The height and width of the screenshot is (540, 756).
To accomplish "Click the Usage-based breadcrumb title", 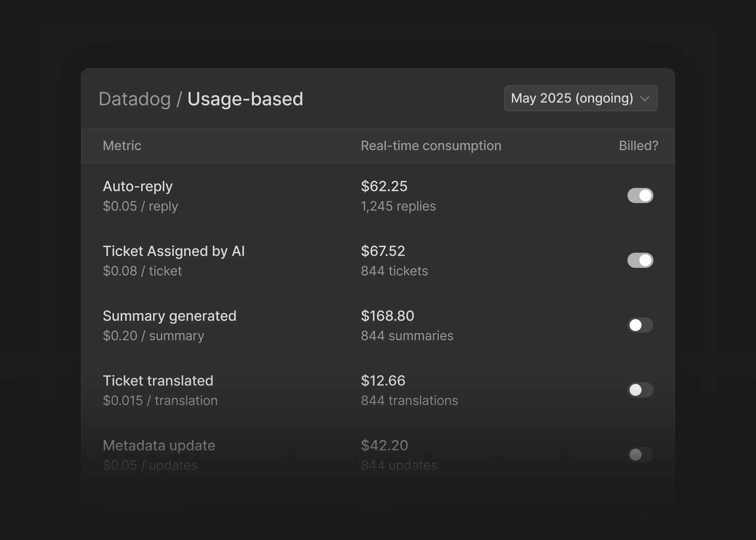I will (x=245, y=99).
